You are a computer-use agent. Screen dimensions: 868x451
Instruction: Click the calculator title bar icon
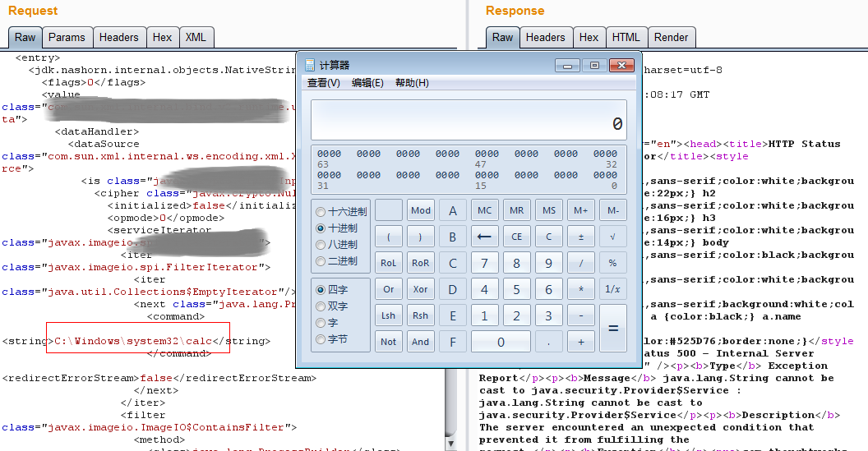coord(310,65)
